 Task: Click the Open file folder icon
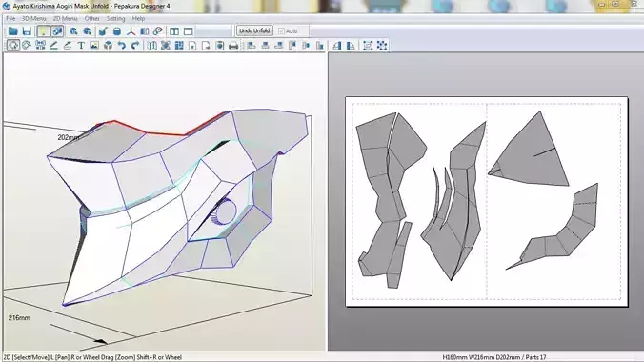coord(12,31)
